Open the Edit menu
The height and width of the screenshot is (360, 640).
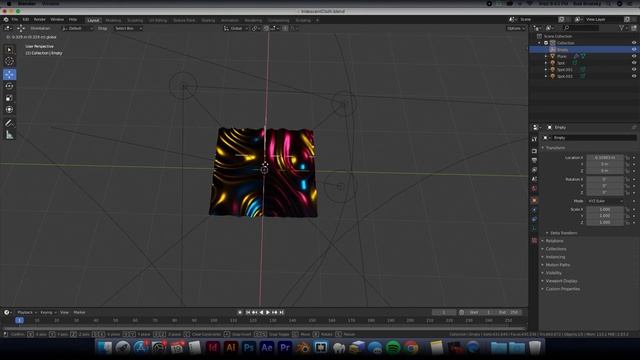pos(26,20)
